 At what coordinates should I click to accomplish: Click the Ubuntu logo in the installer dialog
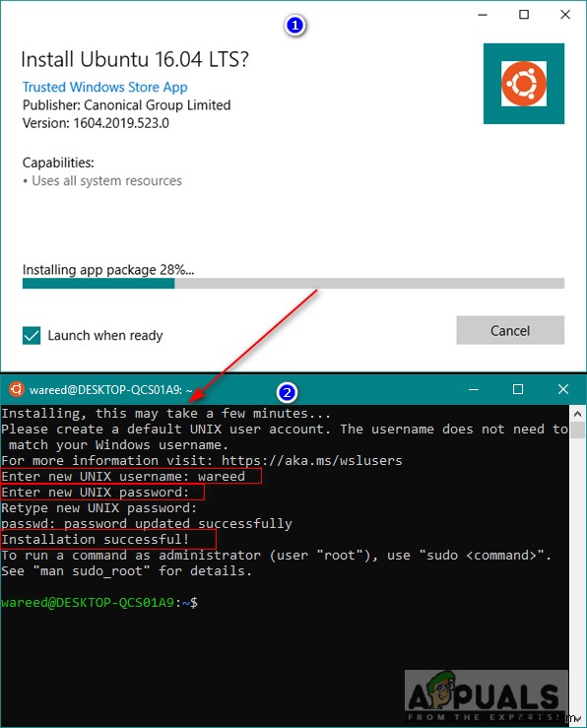[x=523, y=84]
